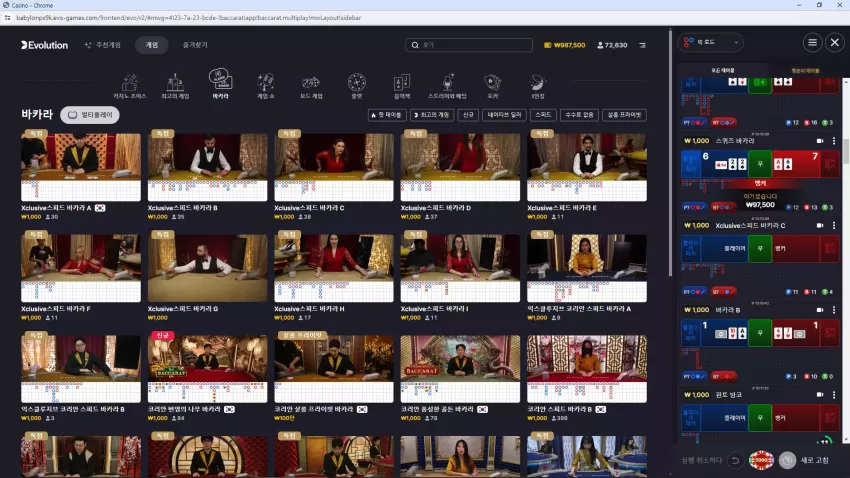Bet on Player in Xclusive스피드 바카라 C
The width and height of the screenshot is (850, 478).
pos(724,249)
